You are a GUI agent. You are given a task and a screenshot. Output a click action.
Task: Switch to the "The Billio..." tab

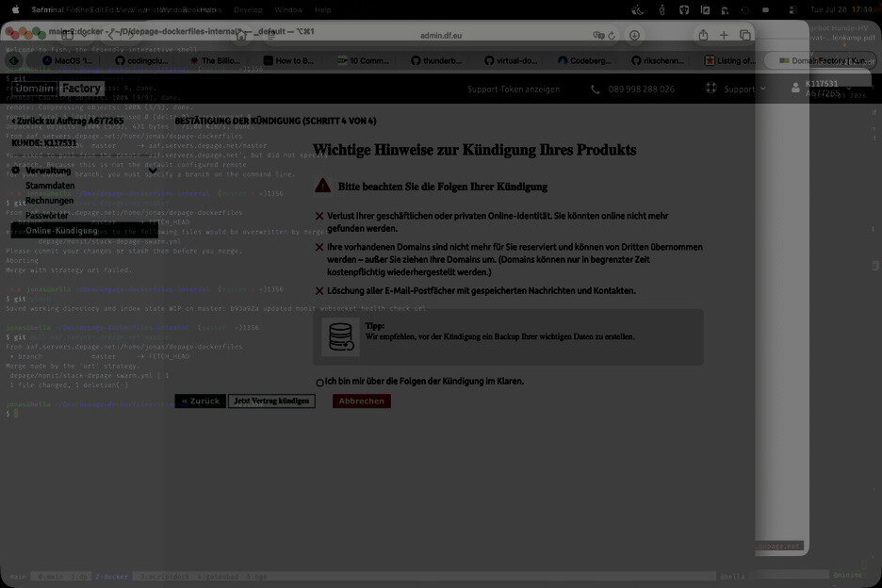216,60
